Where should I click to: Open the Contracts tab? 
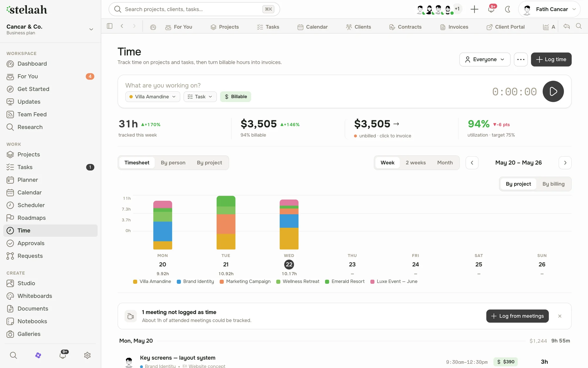[405, 27]
